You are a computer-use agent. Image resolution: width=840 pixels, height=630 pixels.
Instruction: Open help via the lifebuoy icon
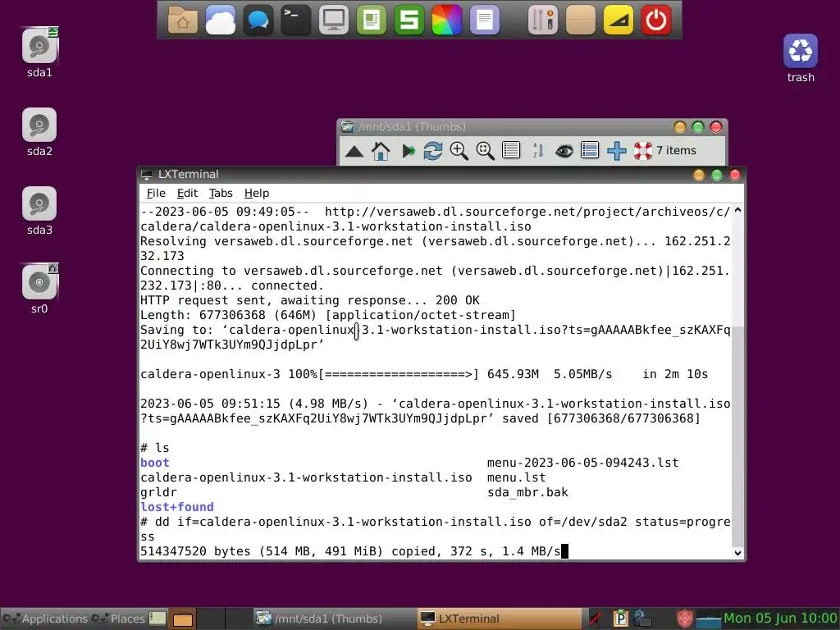[643, 151]
